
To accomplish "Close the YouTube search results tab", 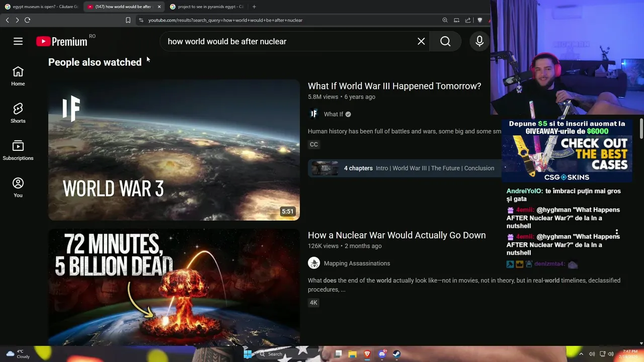I will (159, 7).
